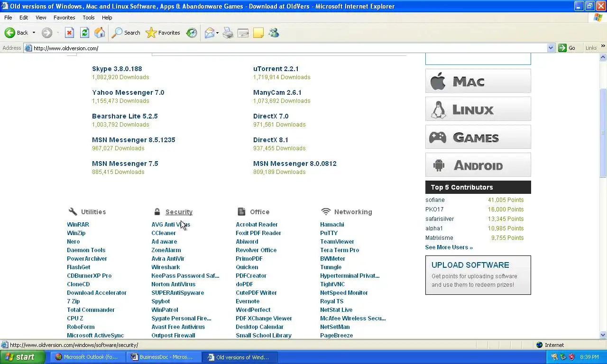Open MSN Messenger 8.5.1235 link
607x364 pixels.
coord(134,140)
